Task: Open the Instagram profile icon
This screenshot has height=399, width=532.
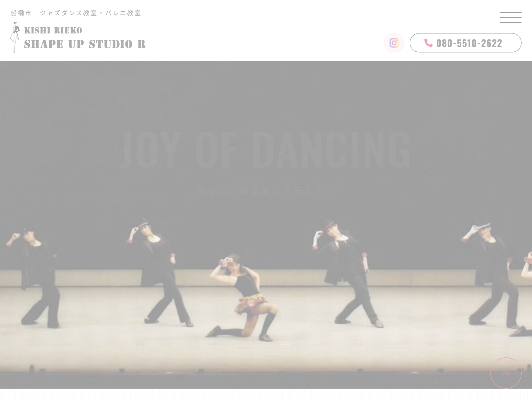Action: (x=394, y=43)
